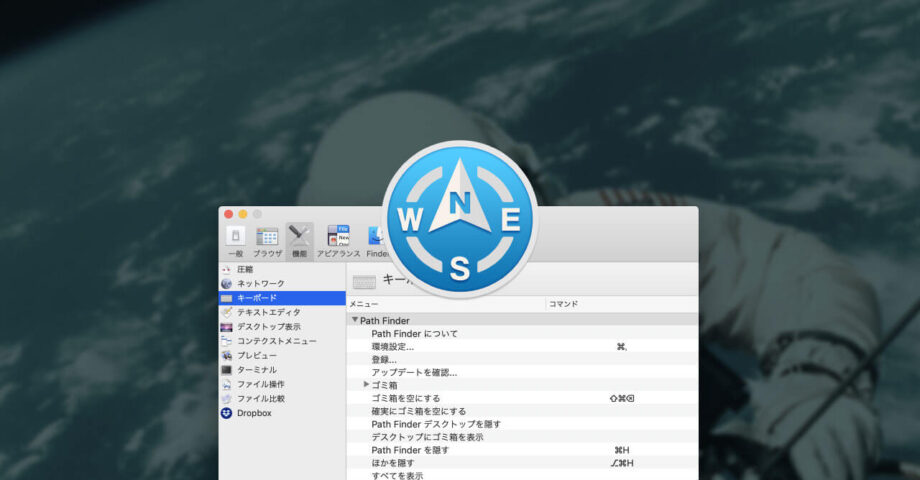
Task: Open the アピアランス (Appearance) preferences pane
Action: coord(338,240)
